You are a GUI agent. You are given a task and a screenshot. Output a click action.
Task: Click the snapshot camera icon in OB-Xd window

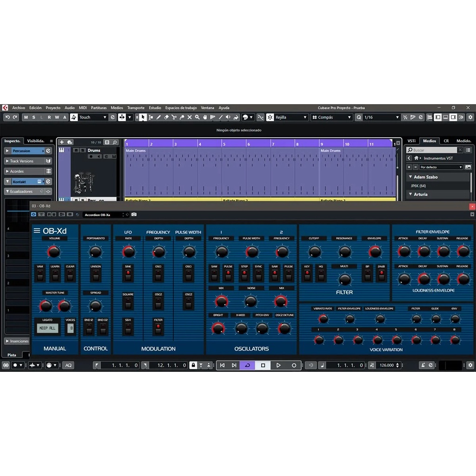(x=134, y=215)
